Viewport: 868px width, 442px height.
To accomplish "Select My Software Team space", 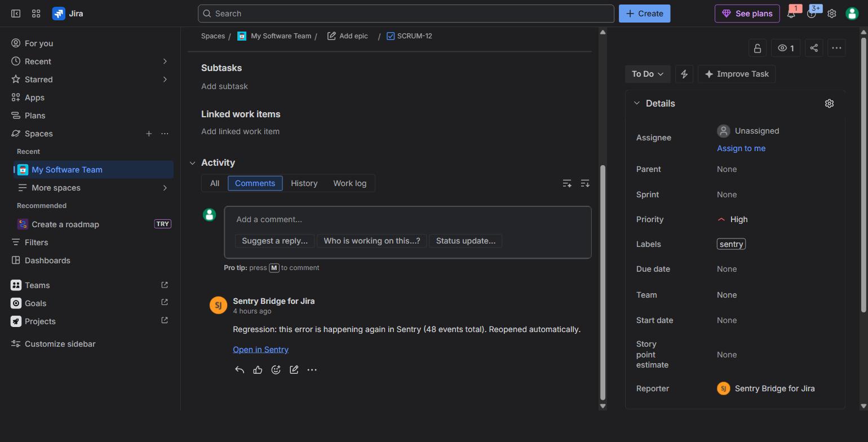I will click(x=94, y=170).
